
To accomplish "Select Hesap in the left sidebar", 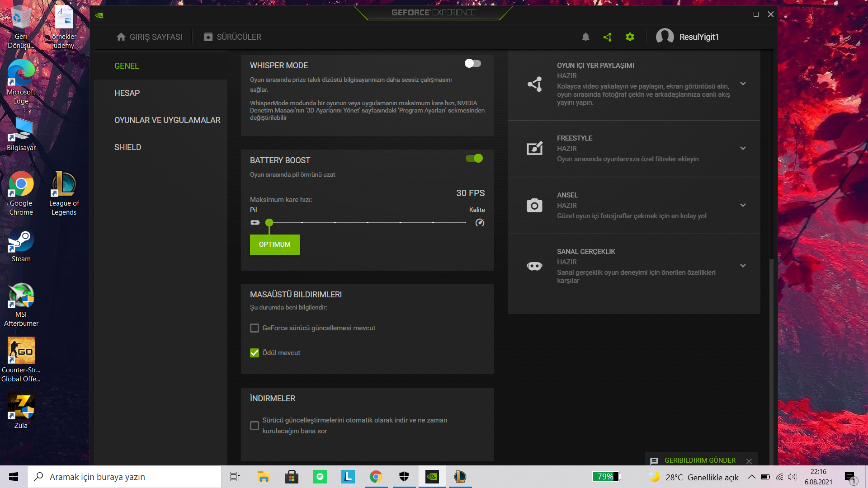I will click(x=127, y=93).
